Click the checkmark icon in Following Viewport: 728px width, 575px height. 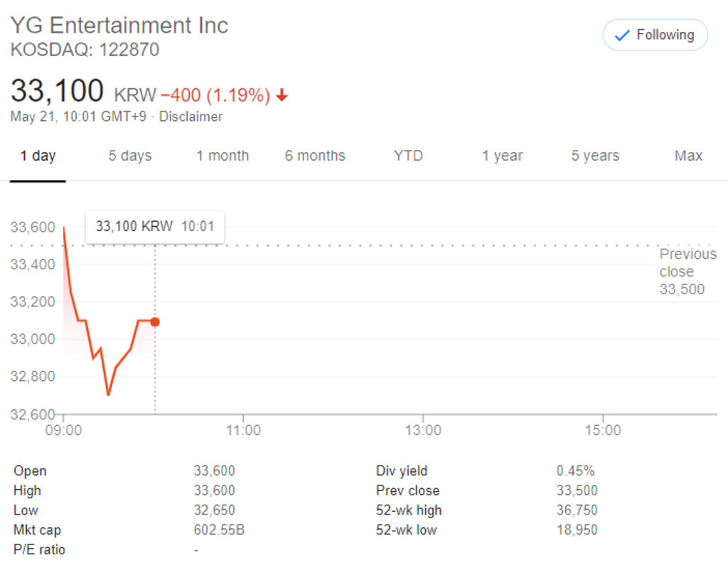click(622, 36)
